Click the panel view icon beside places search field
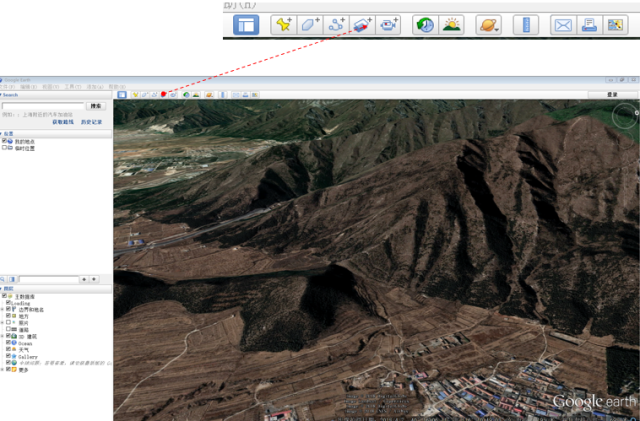 (x=12, y=279)
